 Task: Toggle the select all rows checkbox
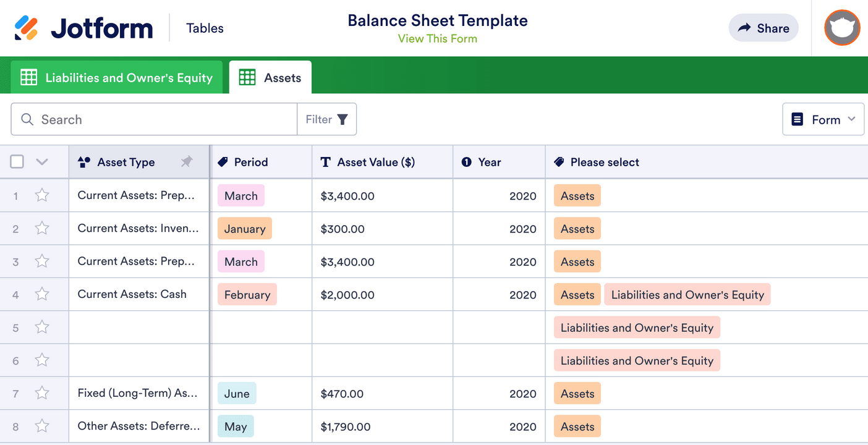[17, 162]
